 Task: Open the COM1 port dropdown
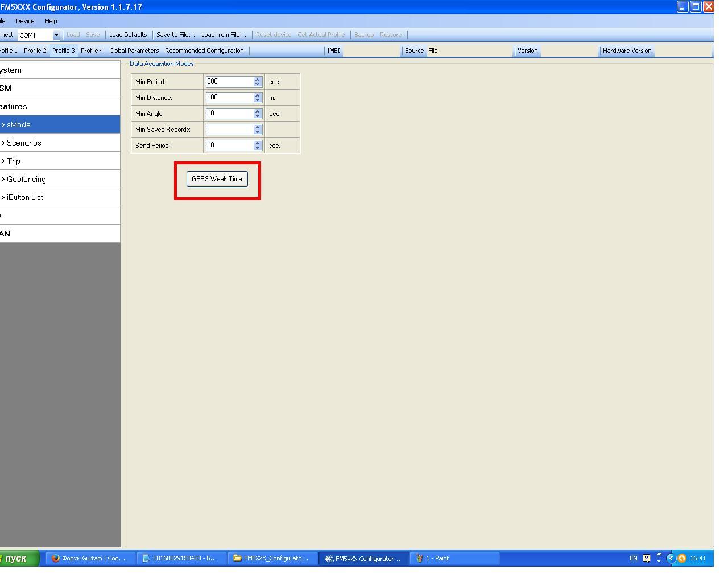pyautogui.click(x=56, y=35)
